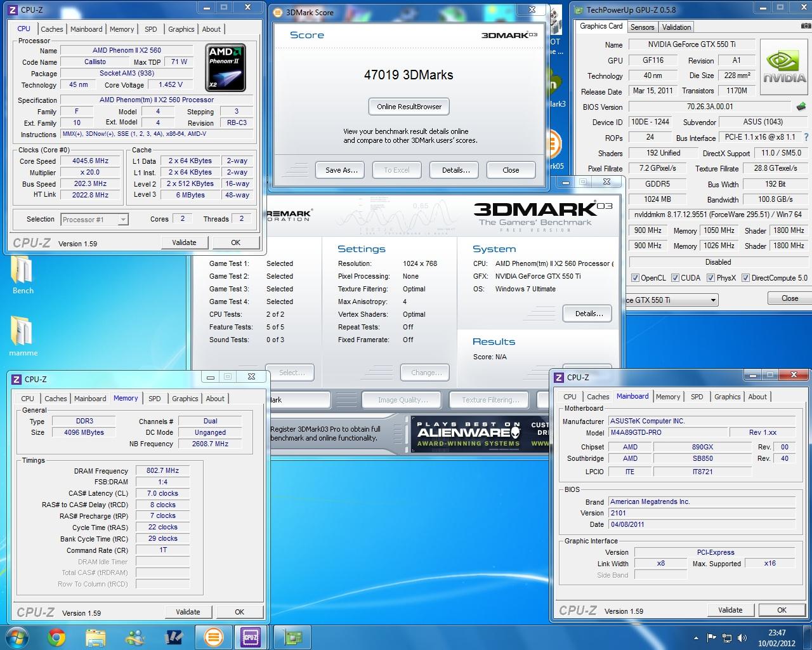Open the volume speaker tray icon
812x650 pixels.
[742, 638]
